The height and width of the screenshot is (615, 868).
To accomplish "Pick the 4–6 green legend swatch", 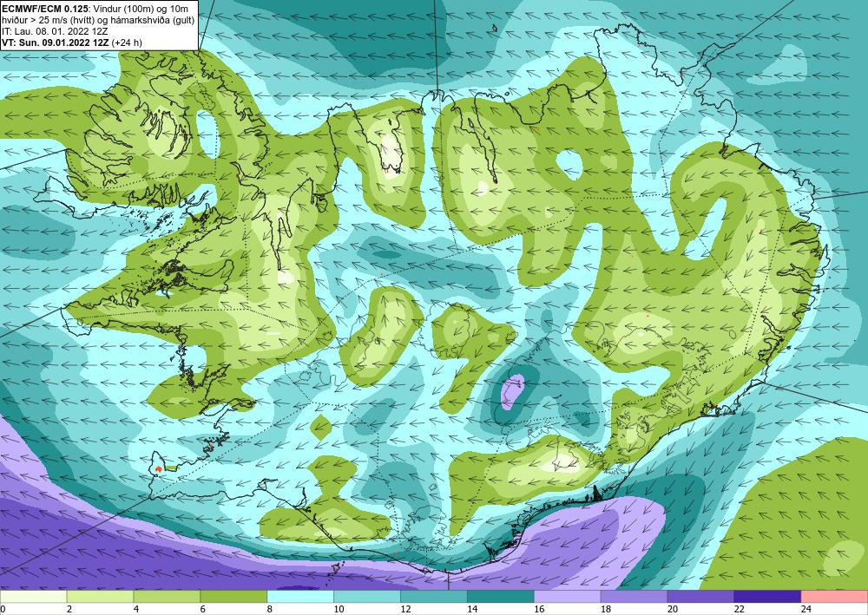I will 167,597.
